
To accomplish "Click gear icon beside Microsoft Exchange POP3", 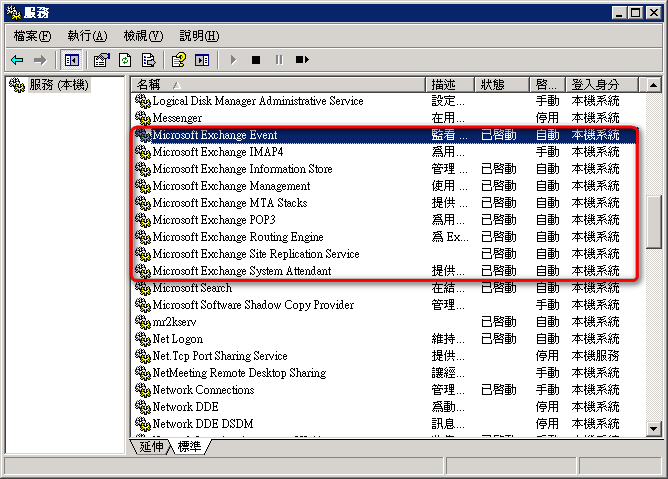I will pyautogui.click(x=143, y=220).
